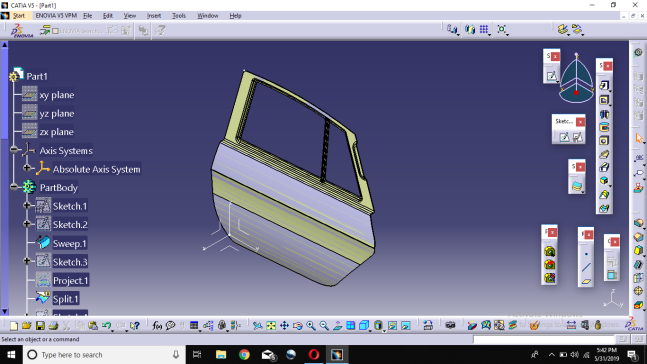Open the ENOVIA V5 VPM menu
Image resolution: width=647 pixels, height=364 pixels.
coord(56,16)
